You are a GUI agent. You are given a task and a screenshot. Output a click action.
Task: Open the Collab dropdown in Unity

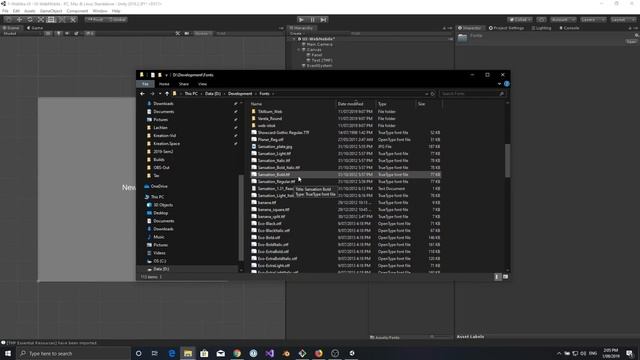[x=520, y=20]
